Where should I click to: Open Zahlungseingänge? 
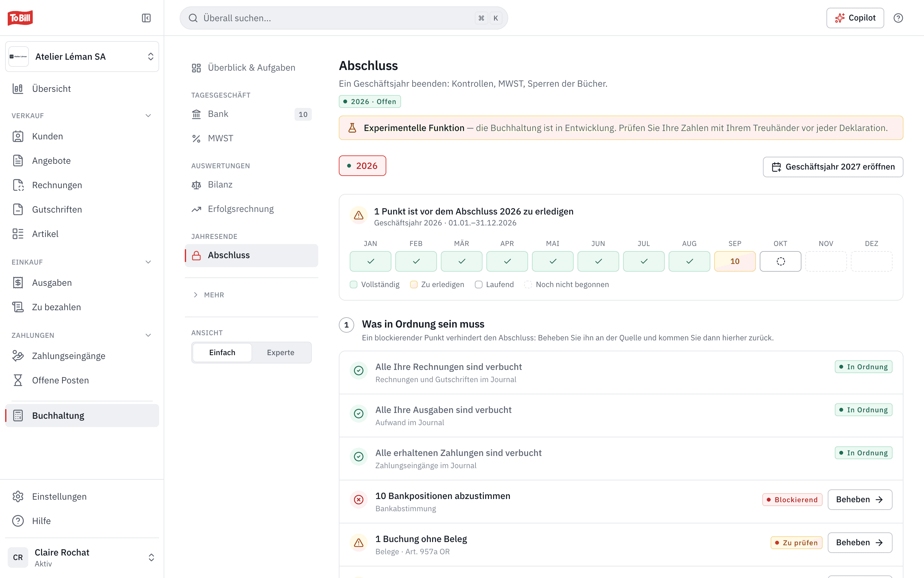pos(82,356)
